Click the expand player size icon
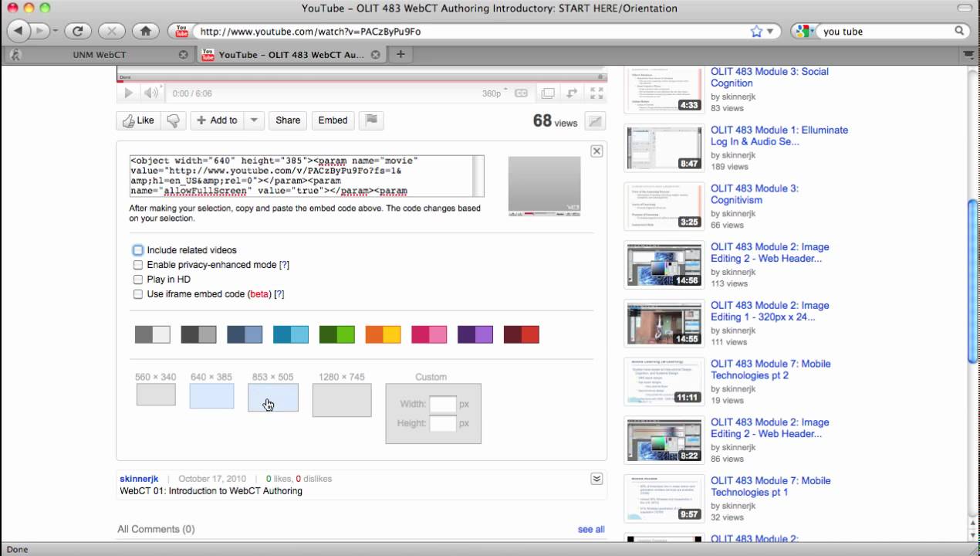 click(572, 93)
